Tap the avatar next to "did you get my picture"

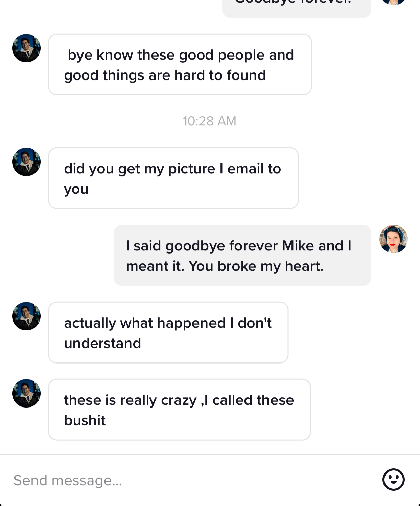[26, 162]
